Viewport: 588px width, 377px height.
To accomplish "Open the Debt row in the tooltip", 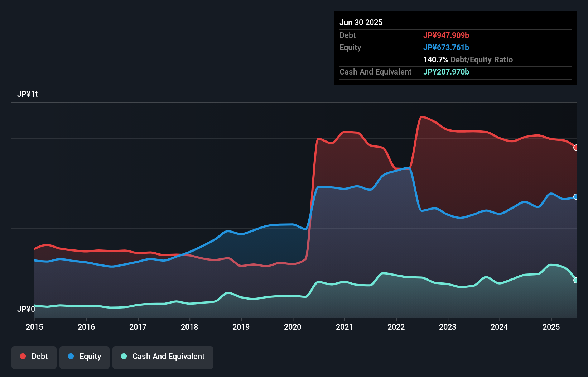I will click(347, 35).
